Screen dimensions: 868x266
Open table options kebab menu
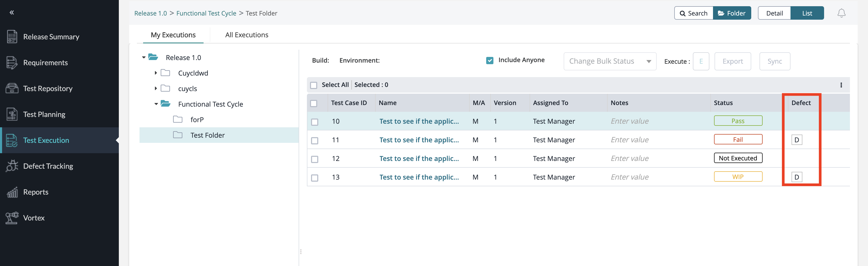[841, 85]
